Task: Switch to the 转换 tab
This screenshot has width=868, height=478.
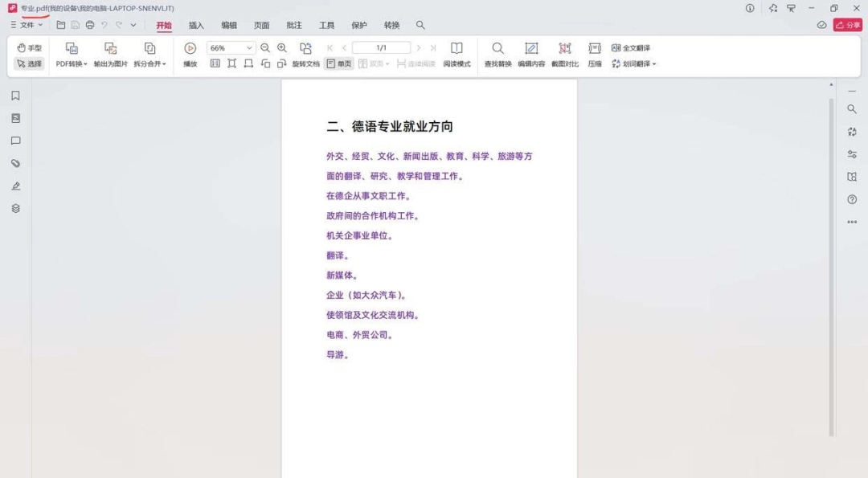Action: pyautogui.click(x=392, y=26)
